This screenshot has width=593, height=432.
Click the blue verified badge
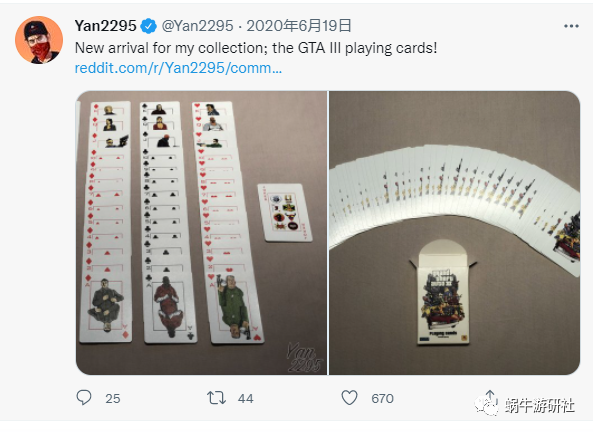pyautogui.click(x=148, y=26)
